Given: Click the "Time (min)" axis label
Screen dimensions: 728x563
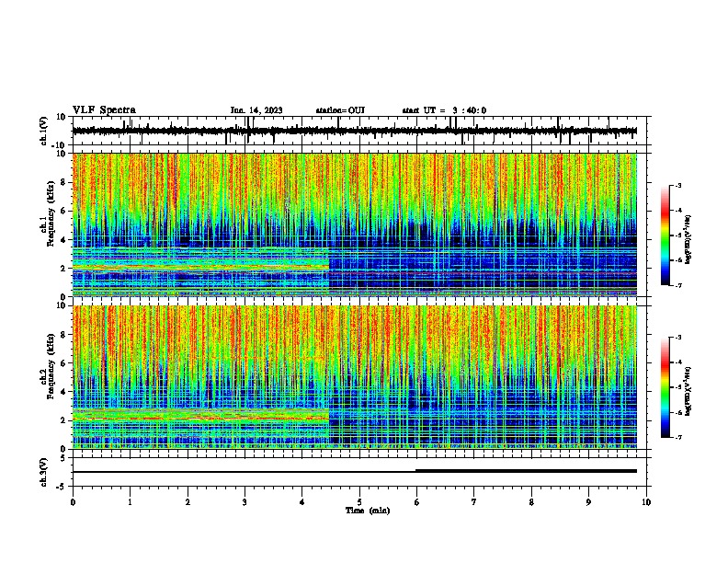Looking at the screenshot, I should (x=368, y=511).
